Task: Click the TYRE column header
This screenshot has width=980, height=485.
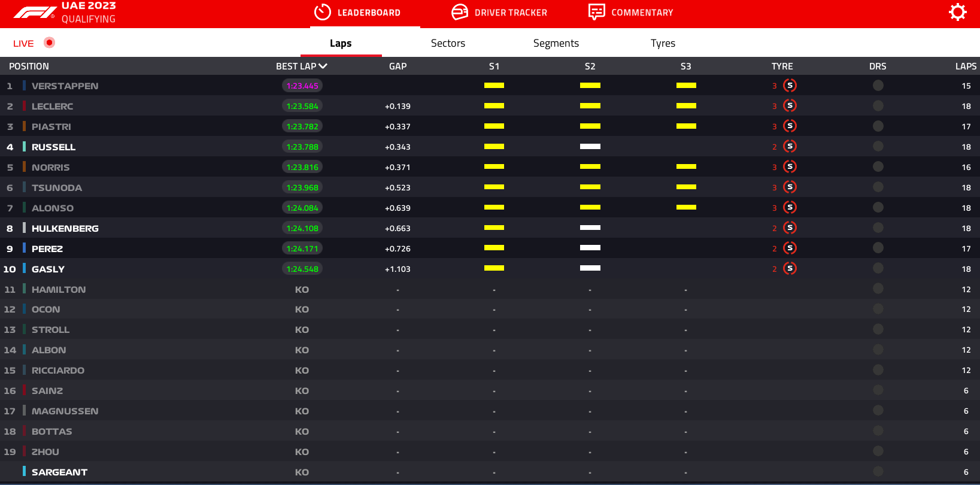Action: 782,66
